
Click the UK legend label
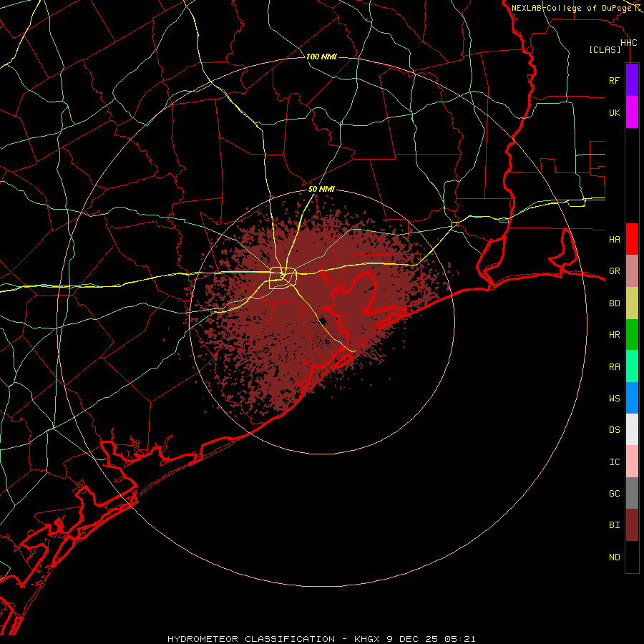pos(614,112)
